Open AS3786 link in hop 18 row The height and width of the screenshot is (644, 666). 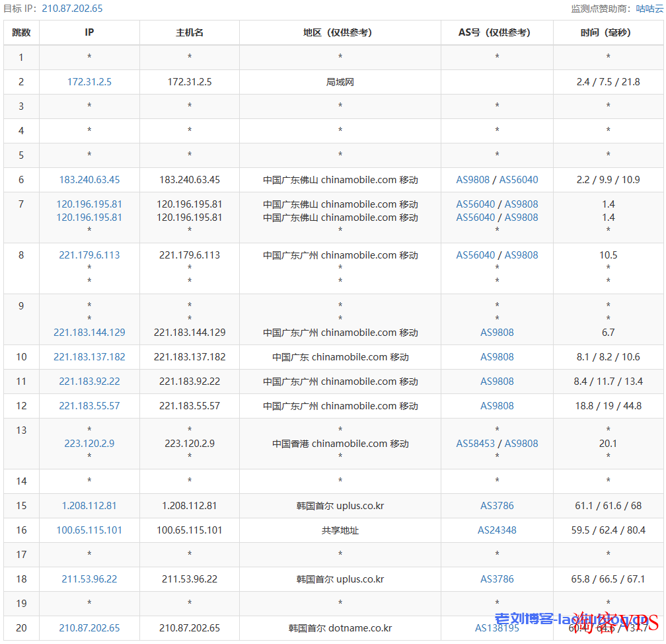tap(497, 579)
